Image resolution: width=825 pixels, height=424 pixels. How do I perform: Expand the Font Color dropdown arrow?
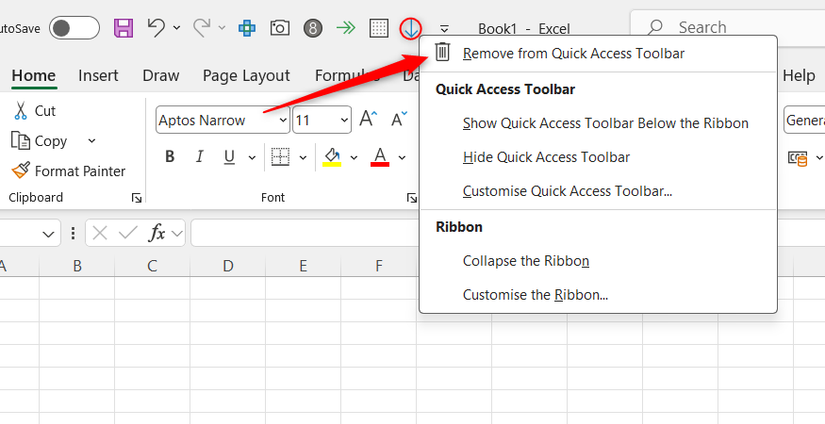point(402,157)
